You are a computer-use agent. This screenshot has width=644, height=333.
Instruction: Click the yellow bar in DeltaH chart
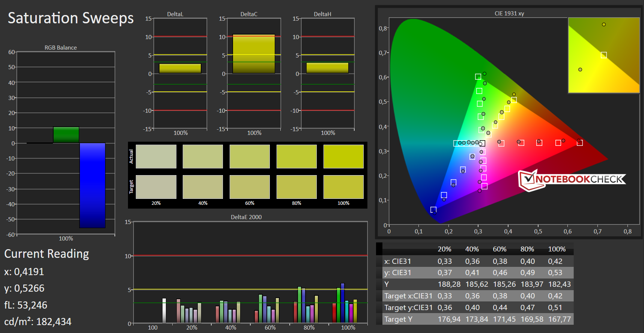(327, 68)
